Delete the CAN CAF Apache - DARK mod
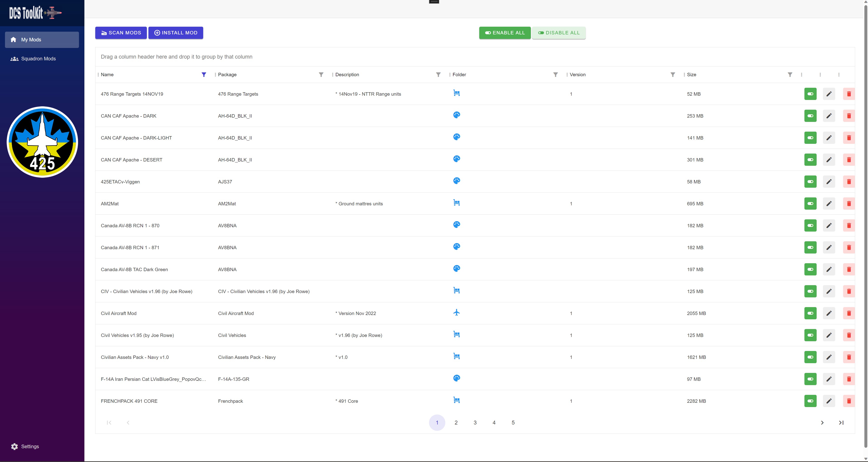The height and width of the screenshot is (462, 868). 849,116
